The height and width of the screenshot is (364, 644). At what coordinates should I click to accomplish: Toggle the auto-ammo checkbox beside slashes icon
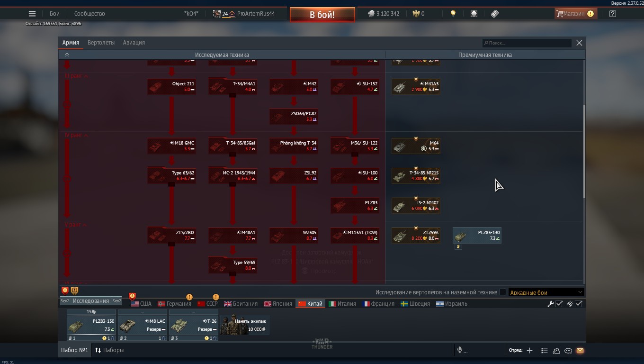579,304
